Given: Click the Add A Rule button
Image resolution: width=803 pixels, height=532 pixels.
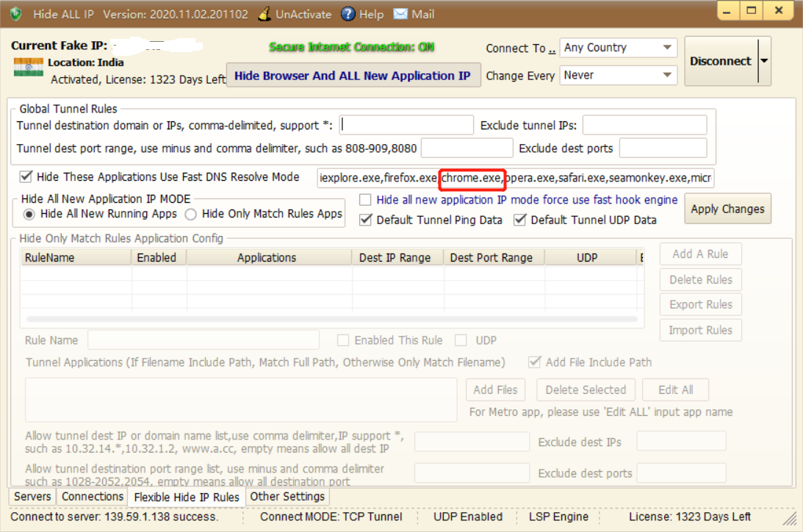Looking at the screenshot, I should 700,254.
